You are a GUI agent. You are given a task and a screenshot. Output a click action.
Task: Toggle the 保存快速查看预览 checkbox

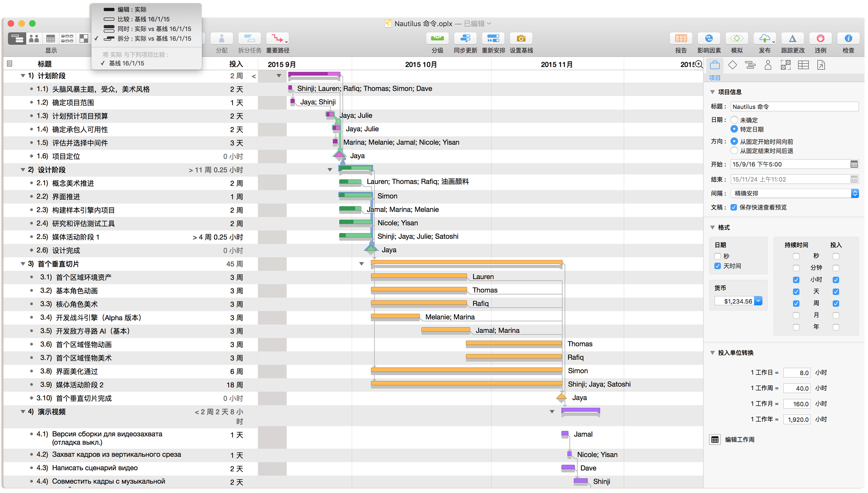(734, 207)
